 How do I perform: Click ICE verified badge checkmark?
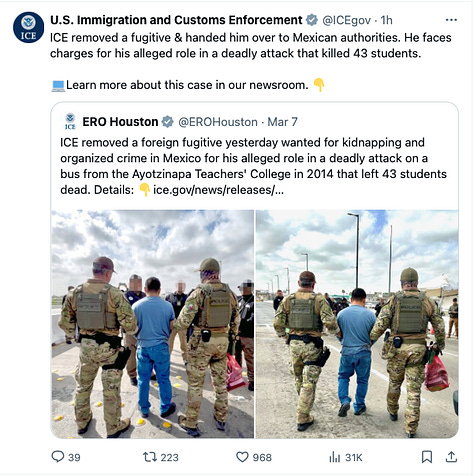[312, 20]
